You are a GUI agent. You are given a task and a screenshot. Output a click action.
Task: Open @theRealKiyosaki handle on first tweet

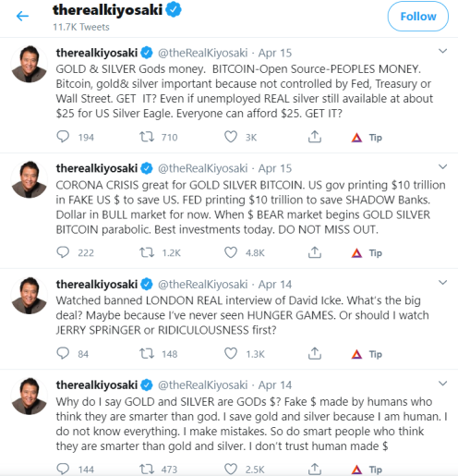tap(203, 53)
